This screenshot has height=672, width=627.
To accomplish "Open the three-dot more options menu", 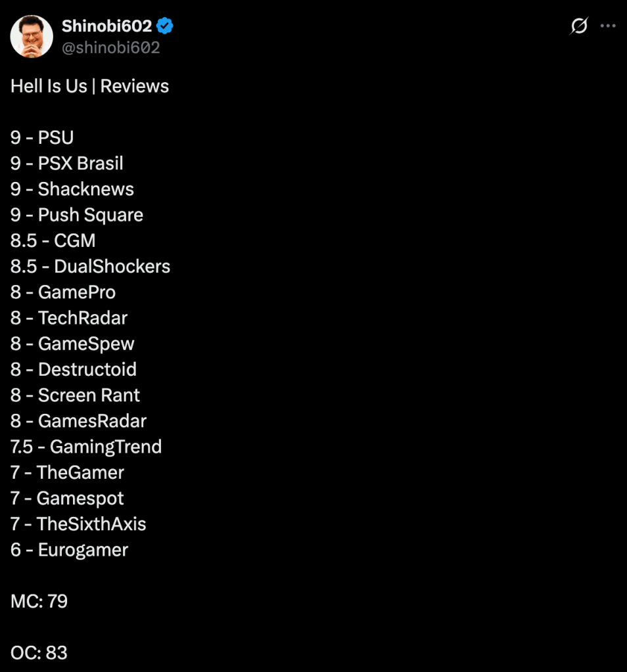I will point(609,26).
